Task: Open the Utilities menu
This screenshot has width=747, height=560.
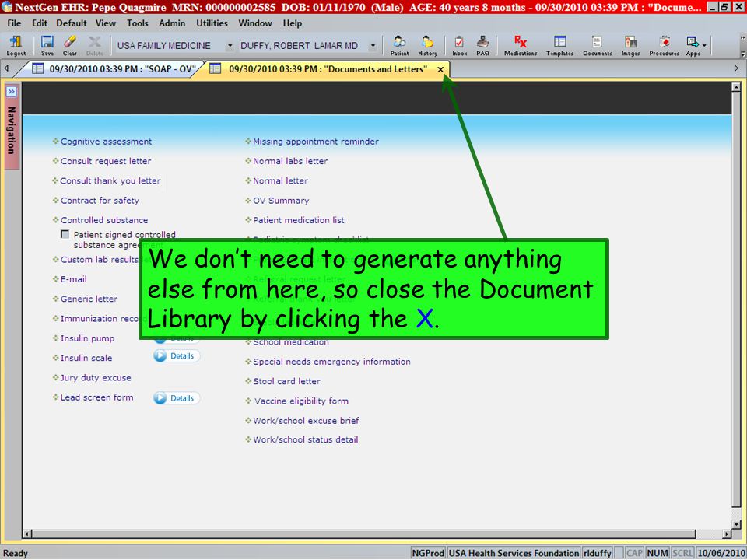Action: click(212, 23)
